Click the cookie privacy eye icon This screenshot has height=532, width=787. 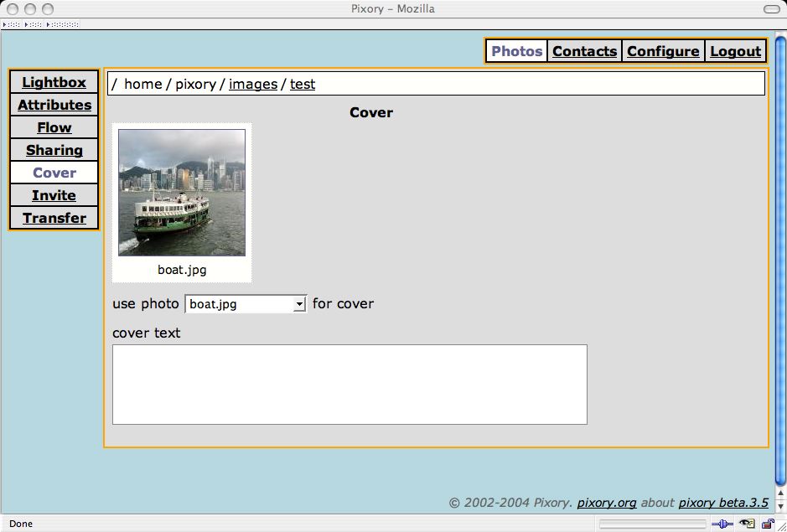coord(747,524)
